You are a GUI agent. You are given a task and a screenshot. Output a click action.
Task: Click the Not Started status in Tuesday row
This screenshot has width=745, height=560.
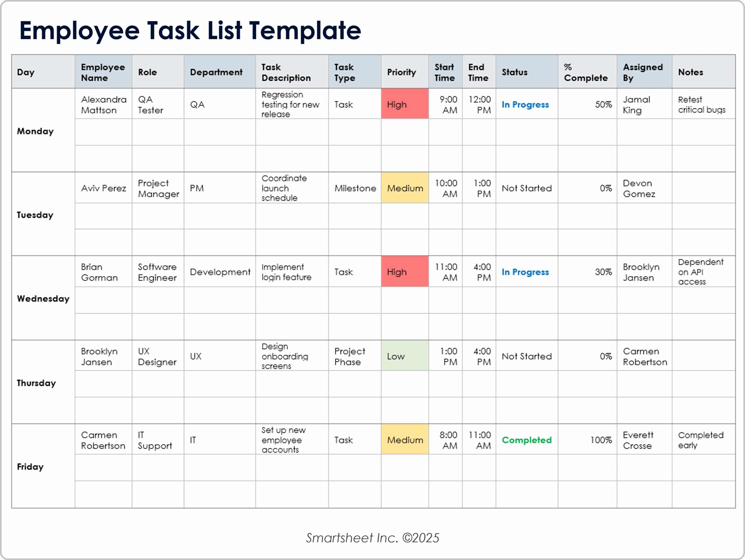(x=526, y=188)
